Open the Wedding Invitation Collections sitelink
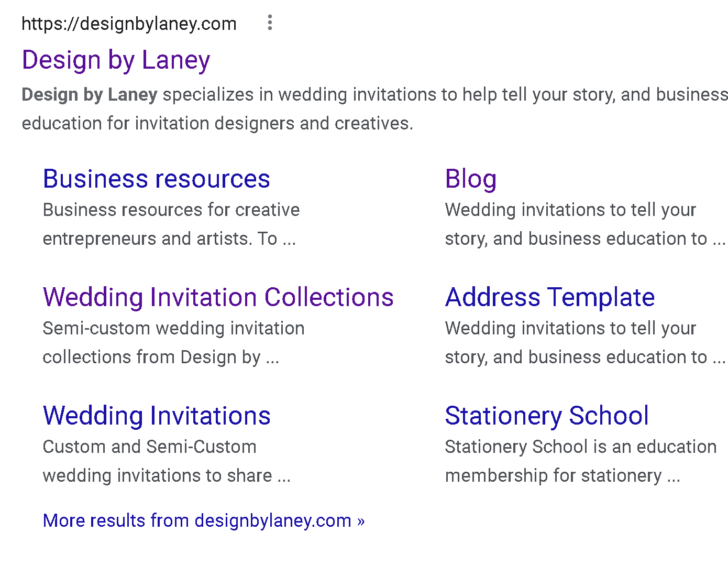The height and width of the screenshot is (564, 728). click(x=218, y=297)
